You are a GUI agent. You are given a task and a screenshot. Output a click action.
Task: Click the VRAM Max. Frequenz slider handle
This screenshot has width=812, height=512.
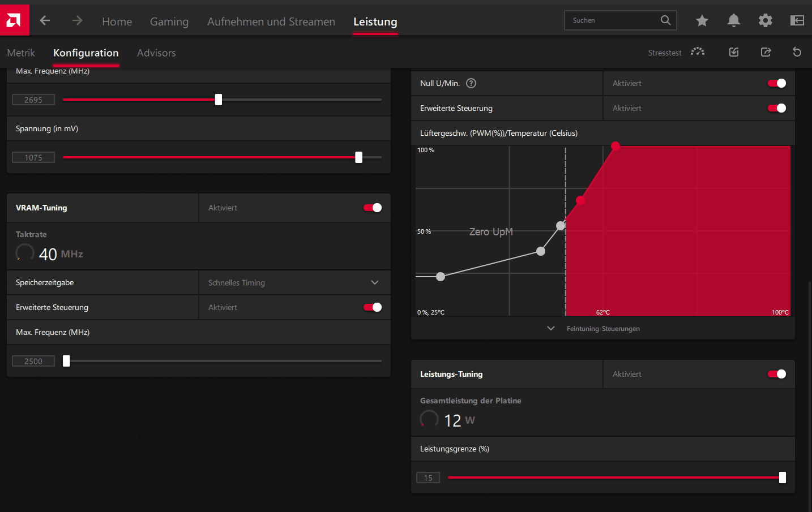coord(66,361)
